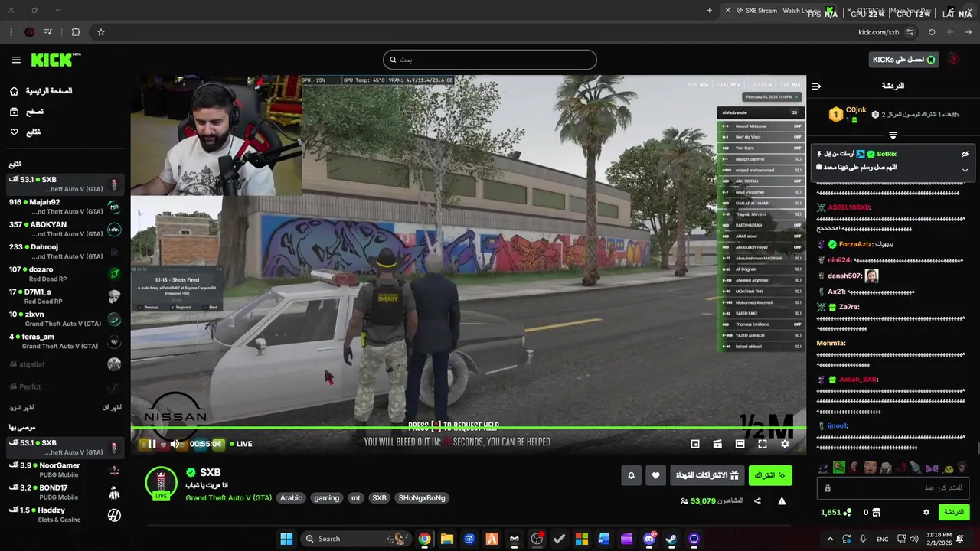980x551 pixels.
Task: Open Dahrooj channel in sidebar
Action: pos(65,252)
